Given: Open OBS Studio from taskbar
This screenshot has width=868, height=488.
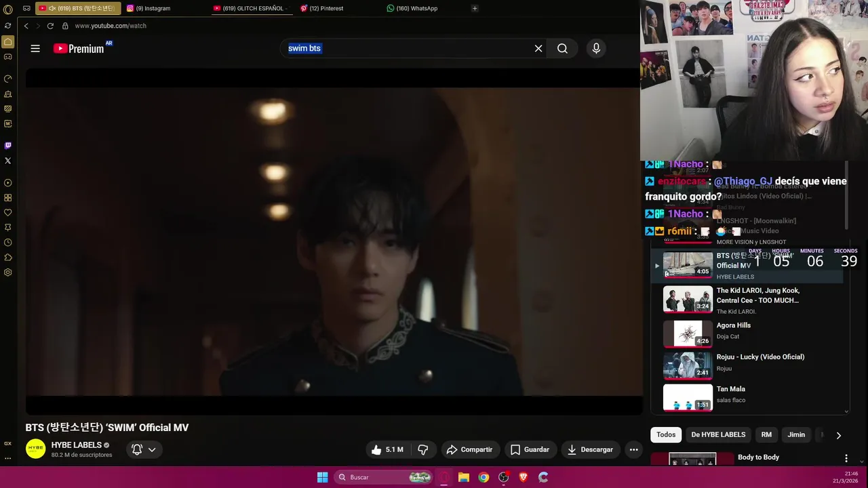Looking at the screenshot, I should pos(503,477).
